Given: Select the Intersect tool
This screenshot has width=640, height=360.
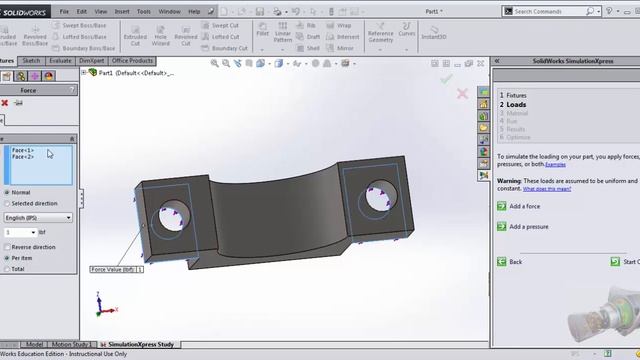Looking at the screenshot, I should coord(343,37).
